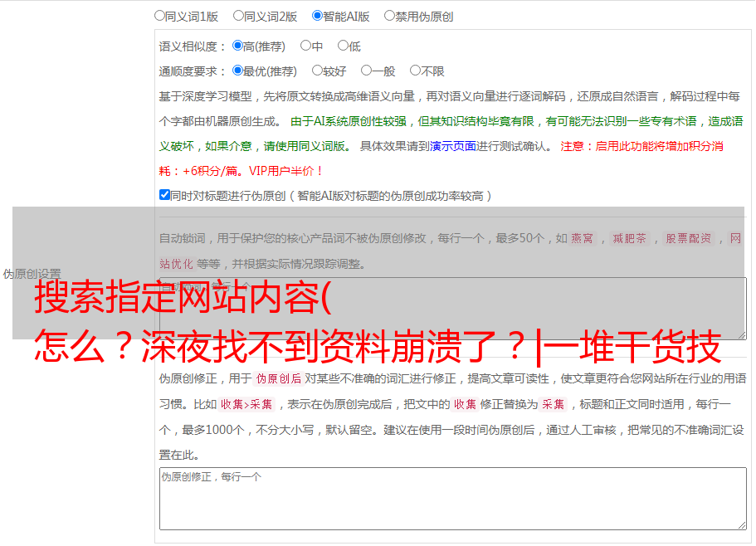Click the 语义相似度 label
Screen dimensions: 756x546
193,46
